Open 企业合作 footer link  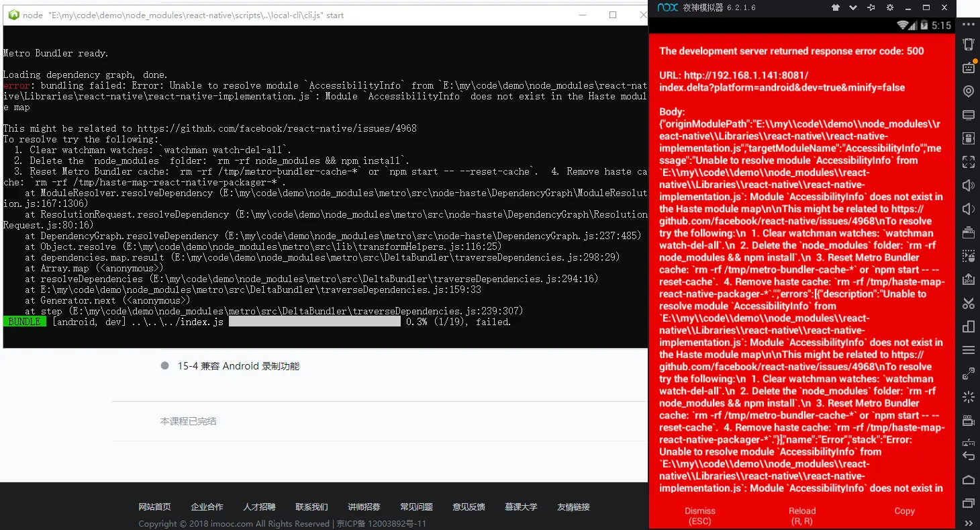(207, 506)
